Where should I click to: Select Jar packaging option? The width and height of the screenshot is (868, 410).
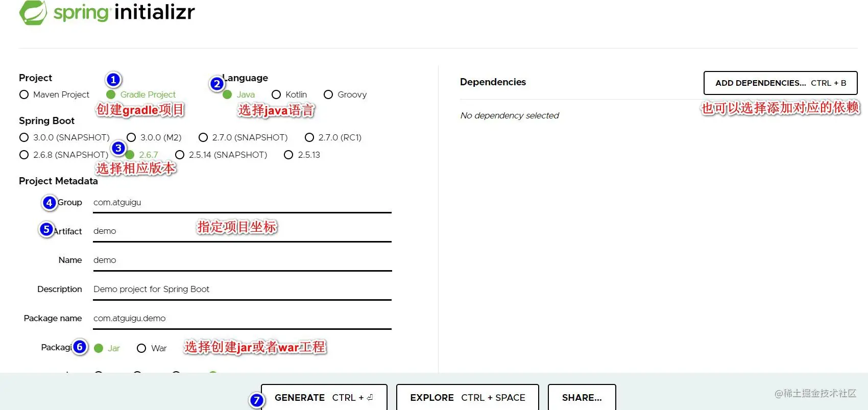[107, 348]
